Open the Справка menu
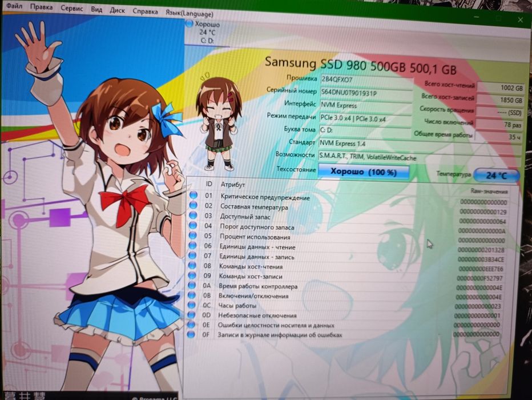Viewport: 532px width, 400px height. point(145,11)
